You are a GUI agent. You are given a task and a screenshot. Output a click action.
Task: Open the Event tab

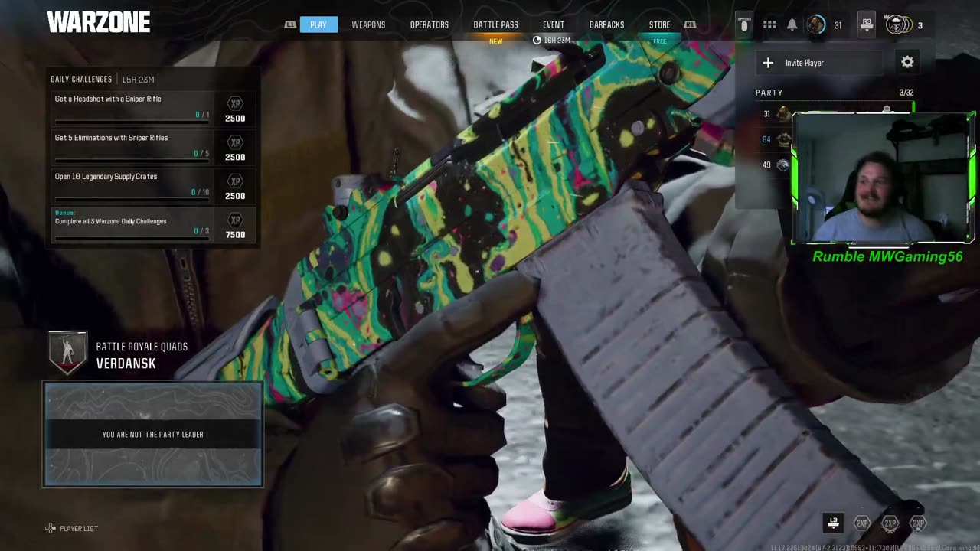pos(554,24)
